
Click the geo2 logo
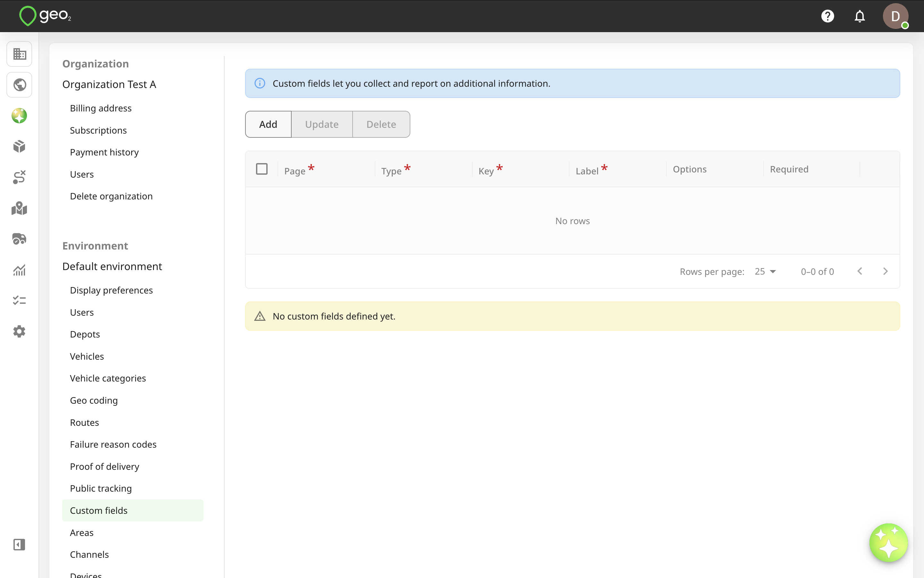click(x=45, y=16)
